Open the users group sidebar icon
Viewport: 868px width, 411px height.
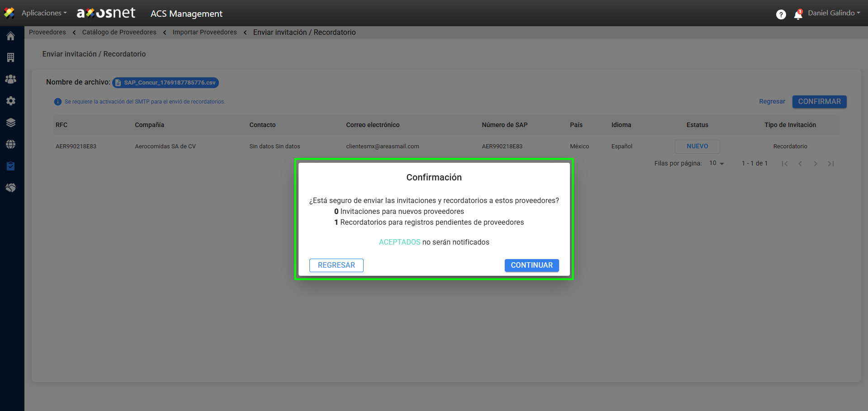pyautogui.click(x=11, y=79)
